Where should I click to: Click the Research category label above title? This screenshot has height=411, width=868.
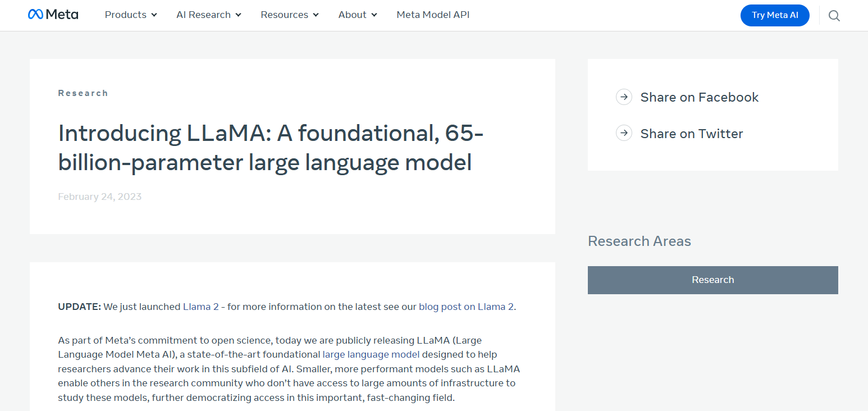point(83,93)
